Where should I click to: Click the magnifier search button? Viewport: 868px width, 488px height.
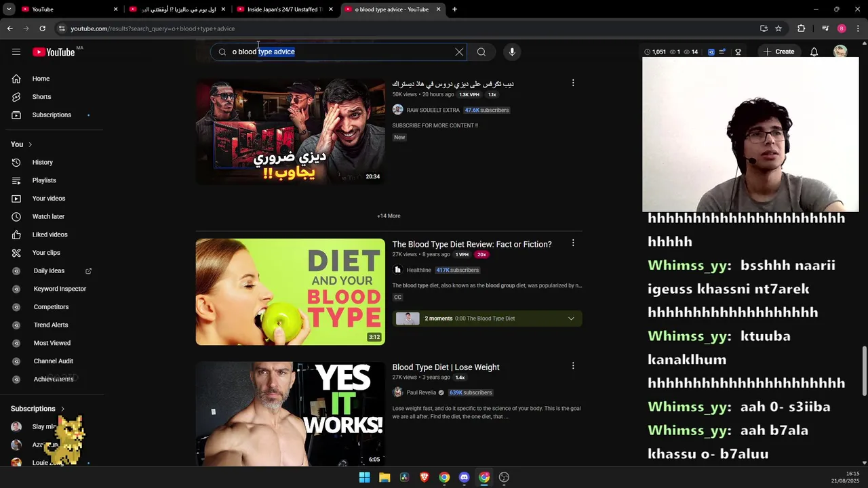(481, 52)
